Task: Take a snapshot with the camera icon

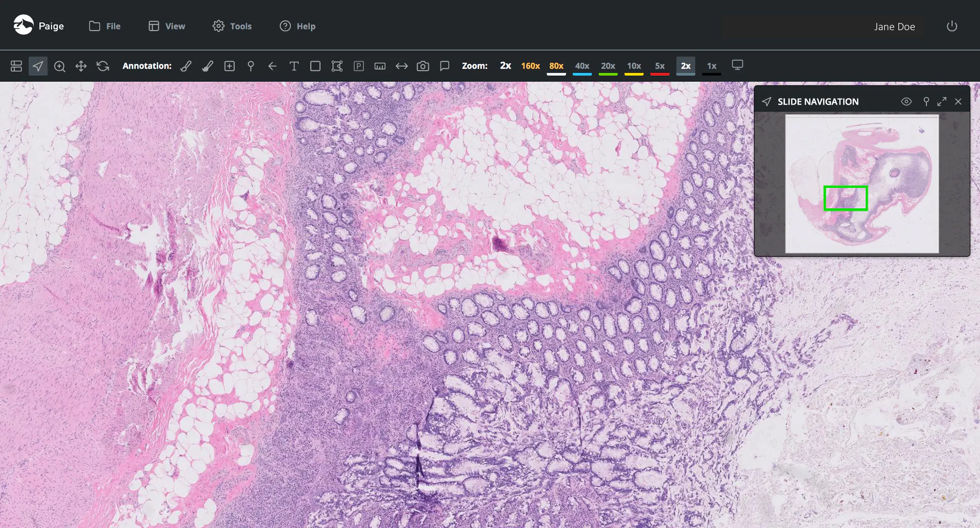Action: pos(423,66)
